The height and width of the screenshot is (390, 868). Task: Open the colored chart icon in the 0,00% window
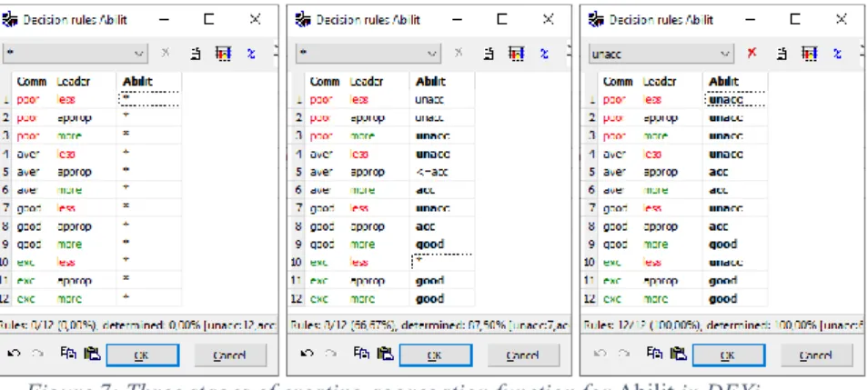pos(223,53)
